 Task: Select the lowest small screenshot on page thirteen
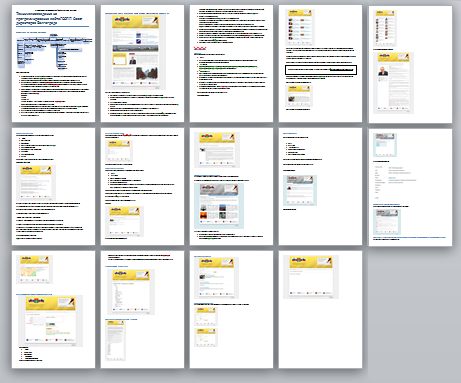tap(206, 337)
